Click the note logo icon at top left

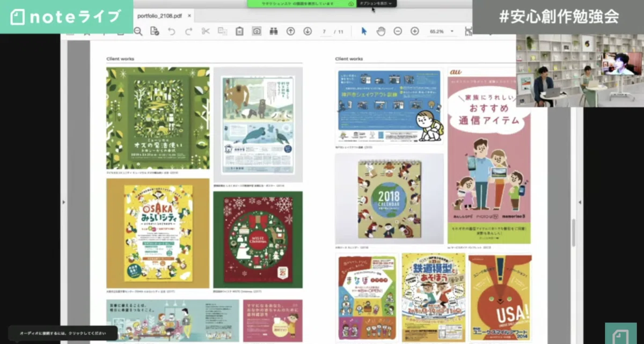pos(18,17)
